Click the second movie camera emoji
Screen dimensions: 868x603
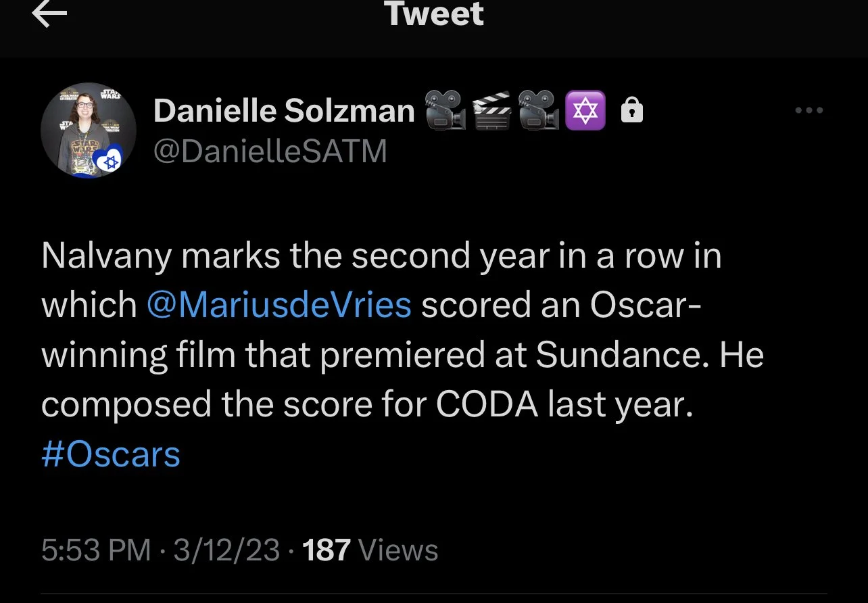click(x=539, y=111)
